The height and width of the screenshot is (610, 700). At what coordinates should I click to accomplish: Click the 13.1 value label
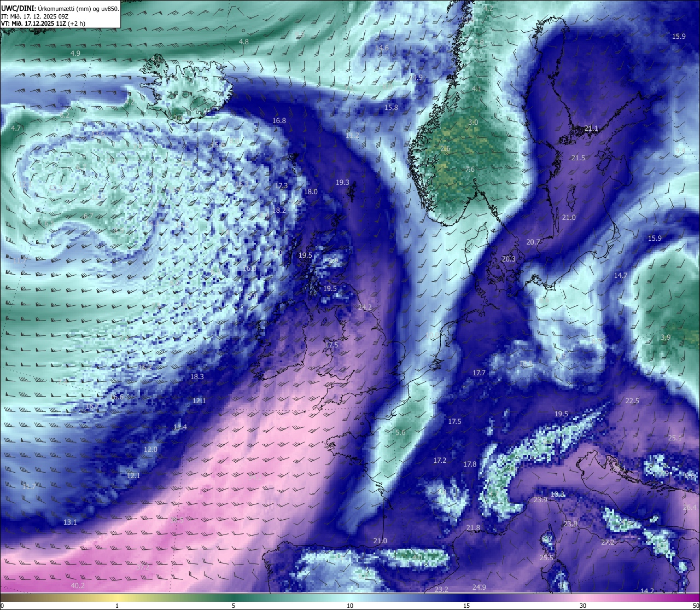[70, 522]
